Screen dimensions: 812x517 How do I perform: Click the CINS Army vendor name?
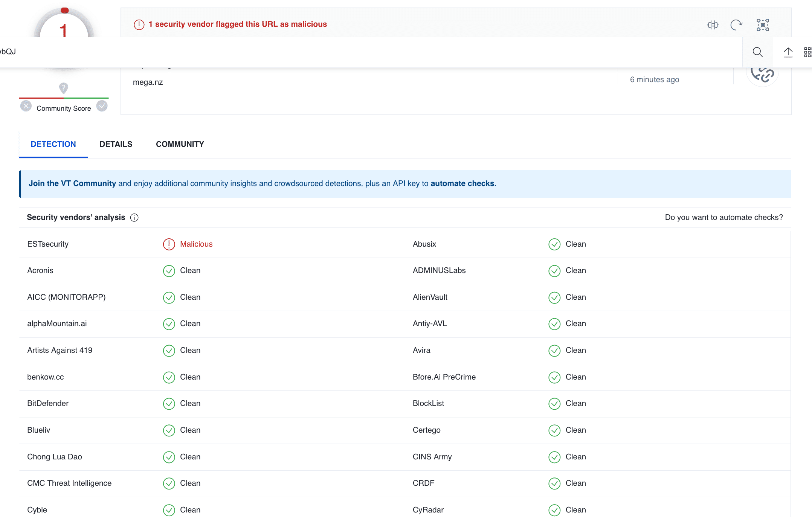pyautogui.click(x=432, y=457)
